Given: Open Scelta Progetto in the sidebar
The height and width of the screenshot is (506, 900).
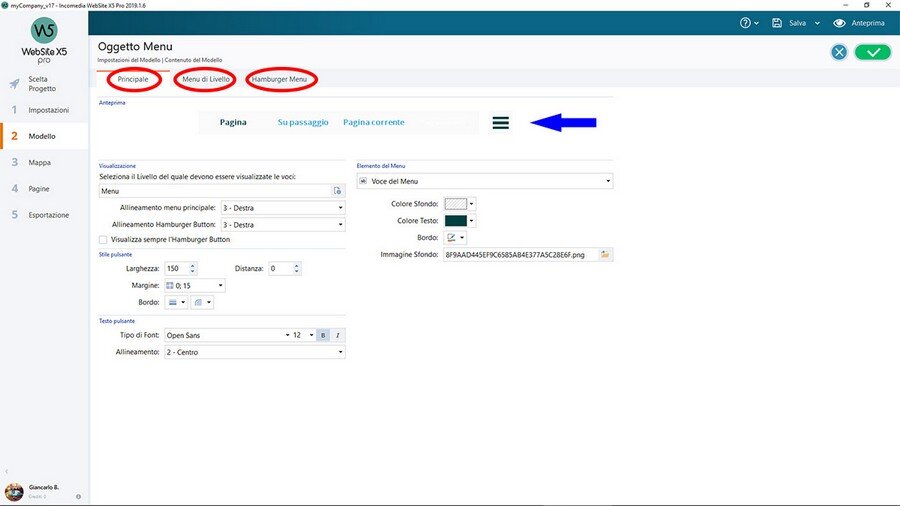Looking at the screenshot, I should click(x=43, y=84).
